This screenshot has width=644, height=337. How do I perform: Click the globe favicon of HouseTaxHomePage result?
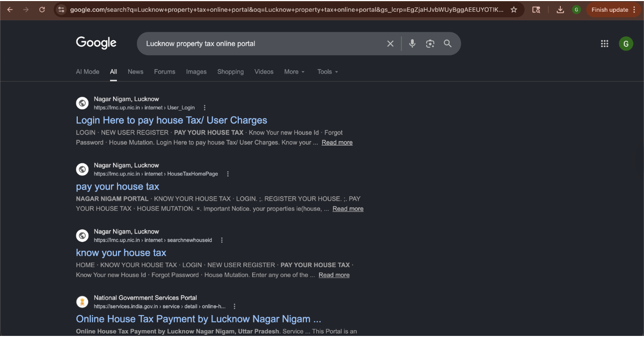click(82, 170)
